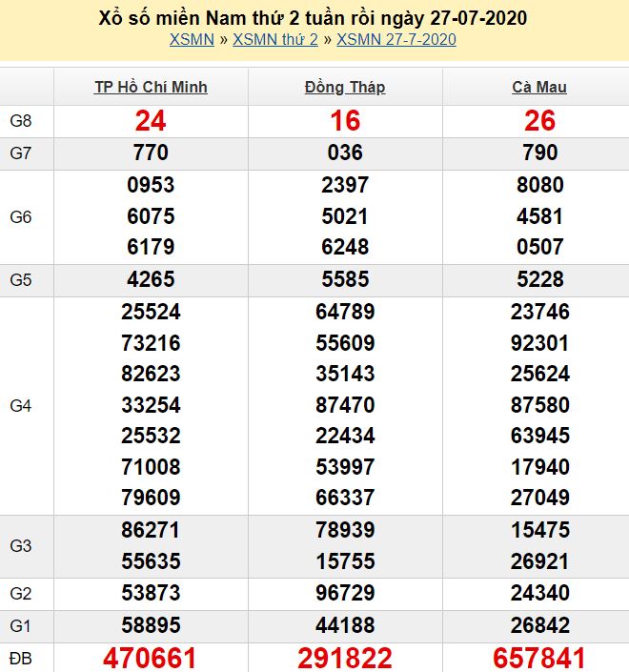Image resolution: width=629 pixels, height=672 pixels.
Task: Select G5 number 5228
Action: [539, 279]
